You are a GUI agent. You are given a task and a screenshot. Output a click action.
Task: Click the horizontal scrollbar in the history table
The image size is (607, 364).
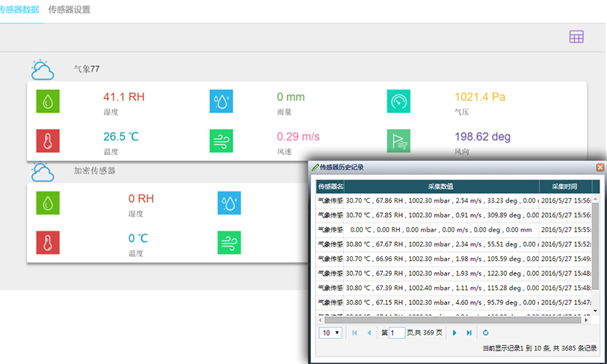click(x=452, y=320)
